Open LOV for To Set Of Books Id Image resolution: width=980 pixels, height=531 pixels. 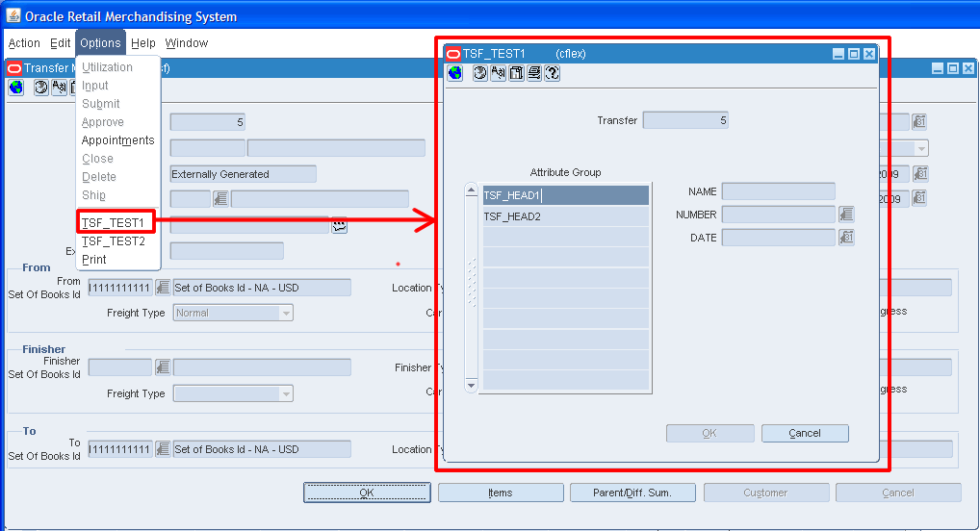[163, 448]
